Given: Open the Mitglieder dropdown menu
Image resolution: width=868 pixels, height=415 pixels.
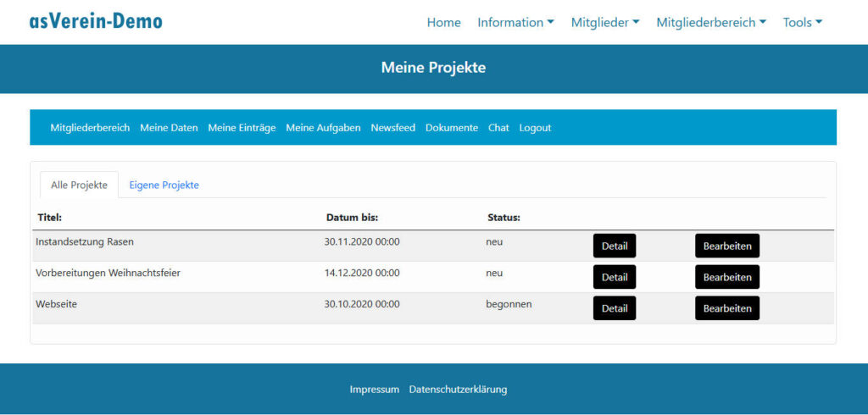Looking at the screenshot, I should [x=605, y=23].
